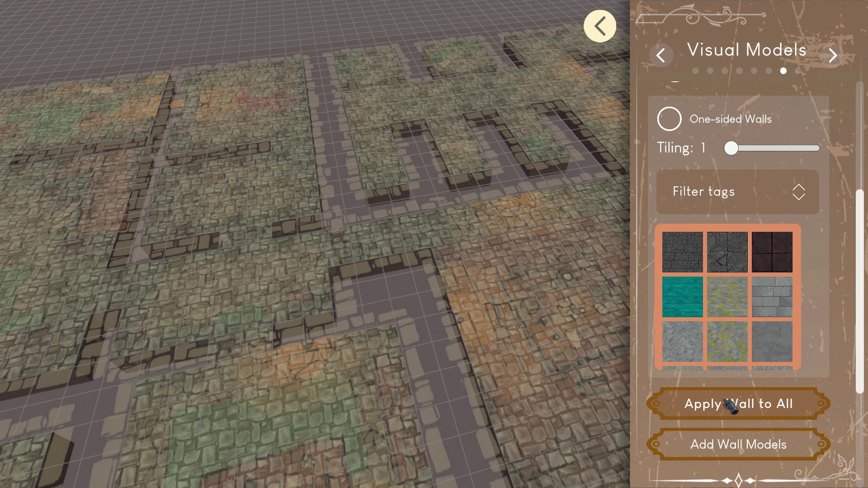The height and width of the screenshot is (488, 868).
Task: Go to previous panel with left chevron
Action: [661, 56]
